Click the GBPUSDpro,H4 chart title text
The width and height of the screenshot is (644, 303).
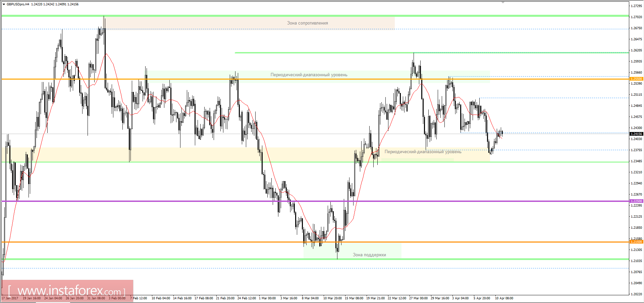click(x=18, y=4)
